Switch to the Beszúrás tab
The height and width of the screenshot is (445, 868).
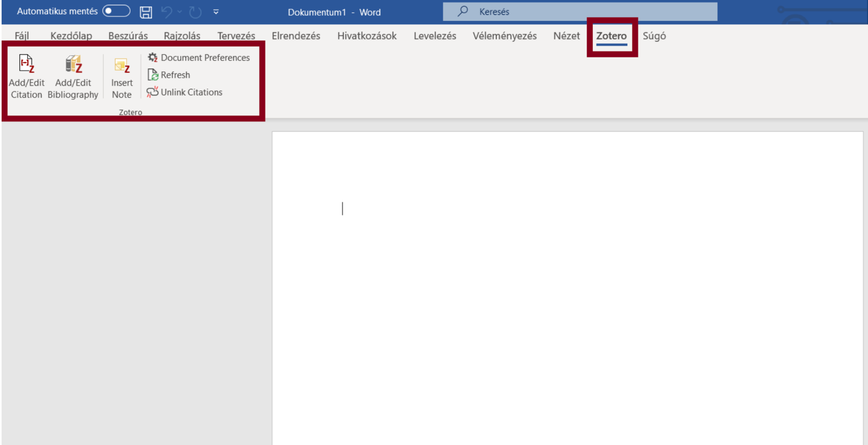click(128, 36)
